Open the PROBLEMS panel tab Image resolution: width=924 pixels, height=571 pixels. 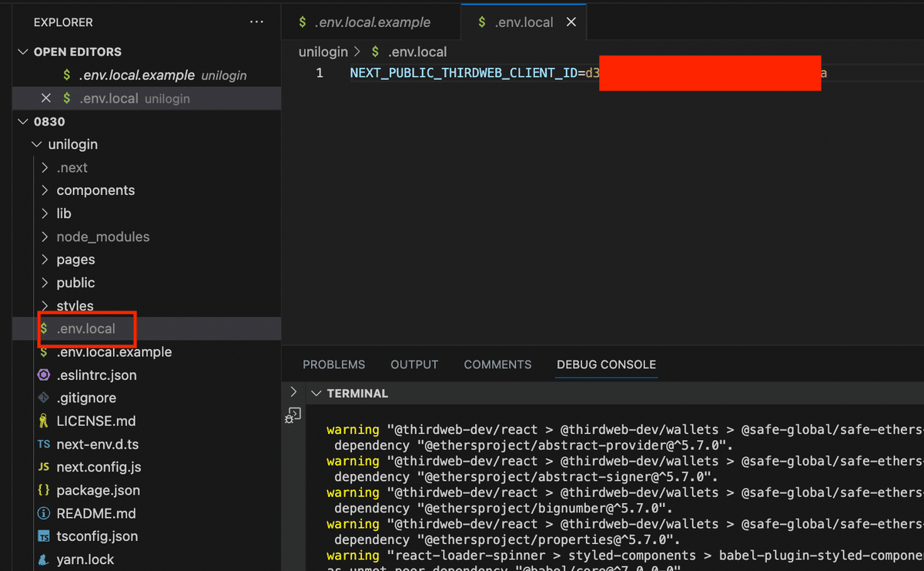(x=334, y=364)
